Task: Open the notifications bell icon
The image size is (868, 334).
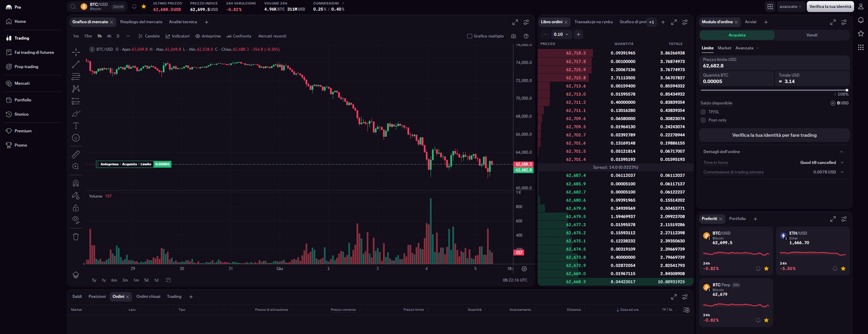Action: pos(861,20)
